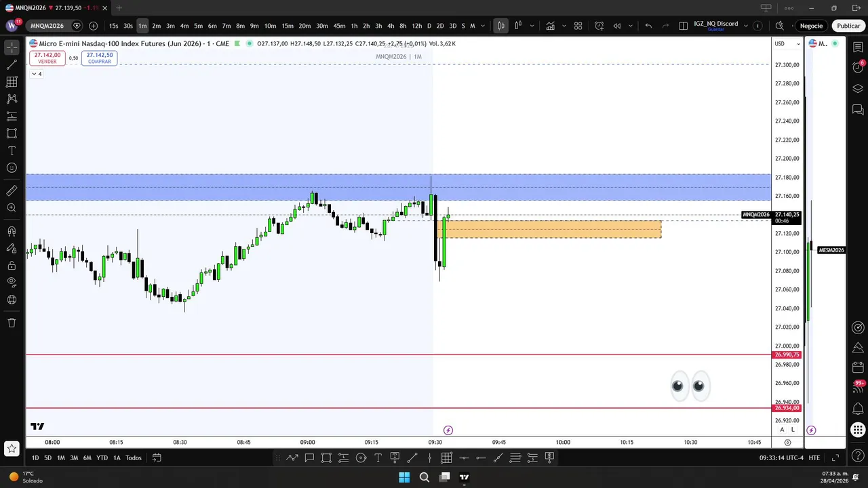The image size is (868, 488).
Task: Open time axis settings gear
Action: click(x=787, y=442)
